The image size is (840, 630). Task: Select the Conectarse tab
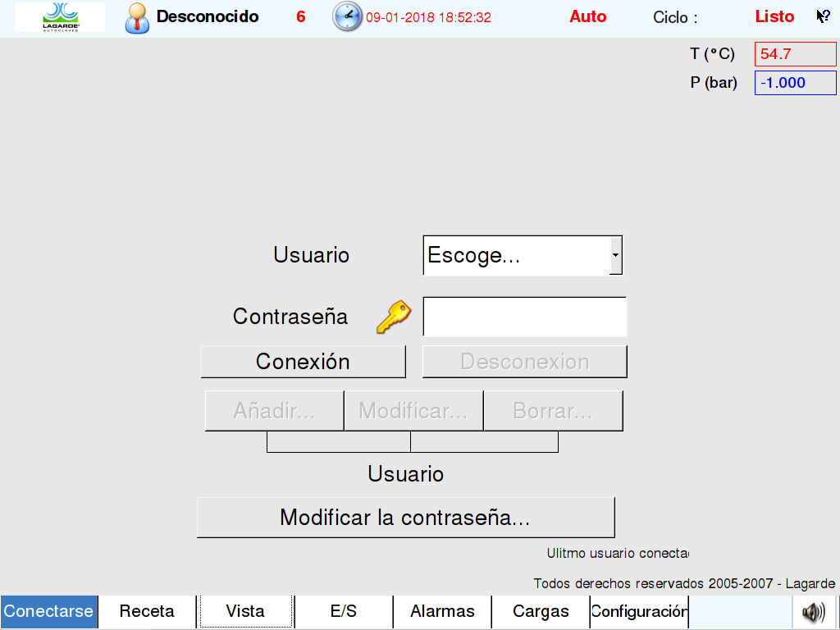point(48,612)
